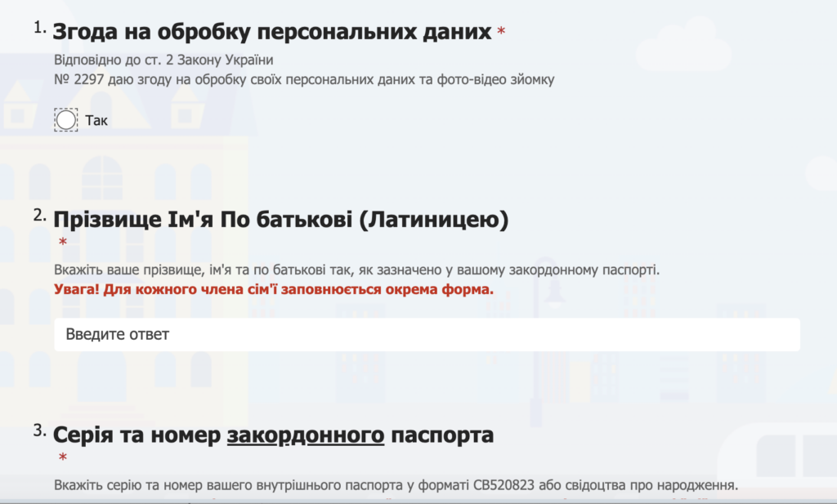Click the red asterisk under question 2 heading
This screenshot has height=504, width=837.
63,243
